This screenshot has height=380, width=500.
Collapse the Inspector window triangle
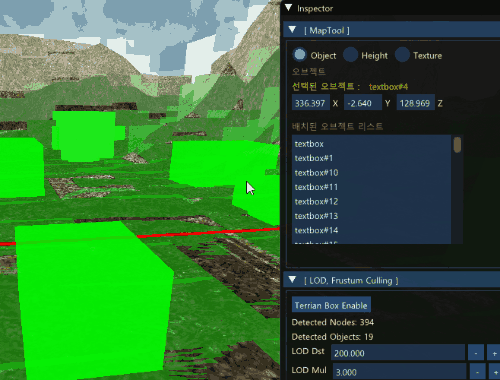tap(289, 8)
